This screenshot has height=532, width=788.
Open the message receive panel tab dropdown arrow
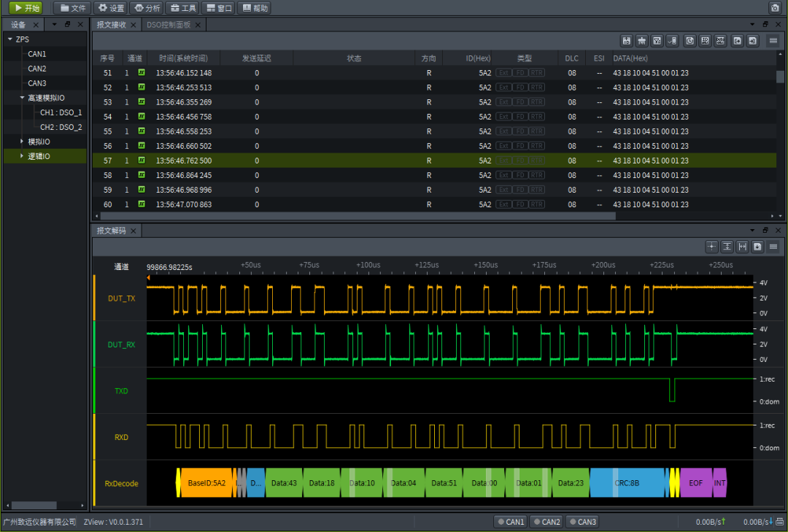pos(752,24)
